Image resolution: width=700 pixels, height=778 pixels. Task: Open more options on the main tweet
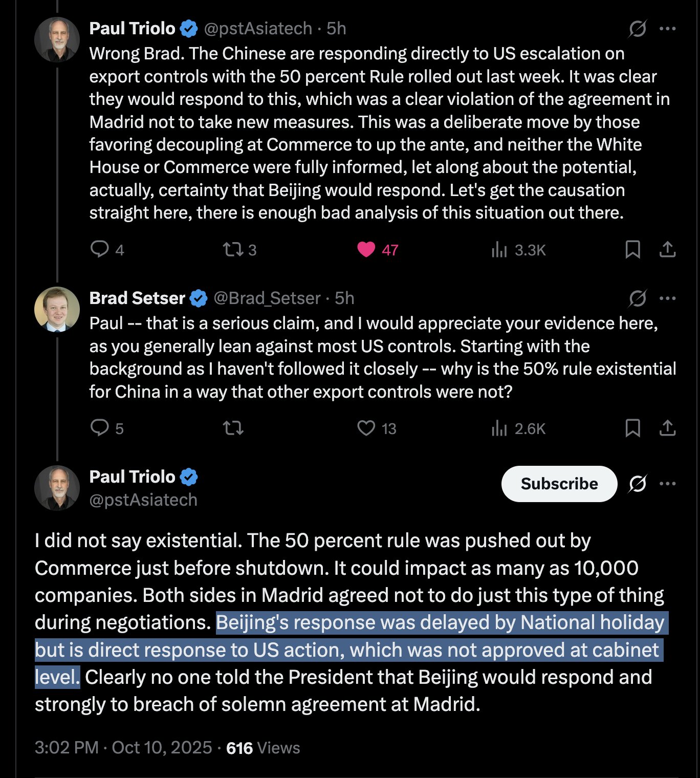click(x=667, y=484)
